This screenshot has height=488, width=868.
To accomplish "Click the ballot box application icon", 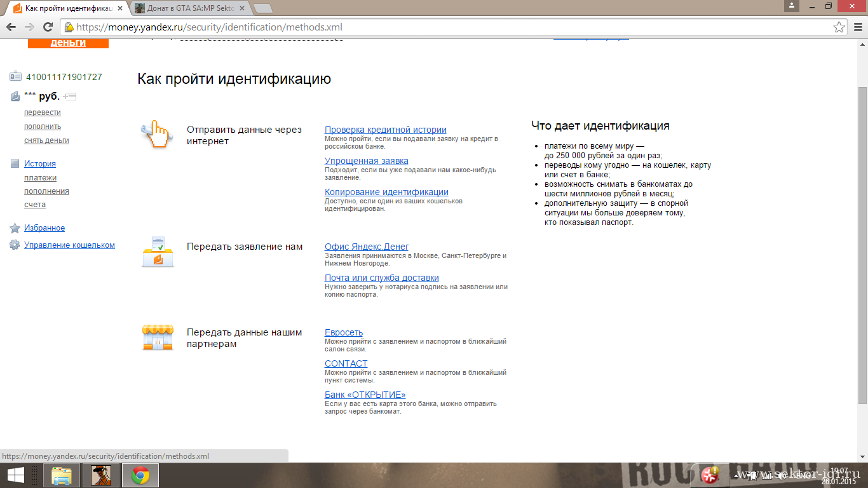I will [158, 252].
